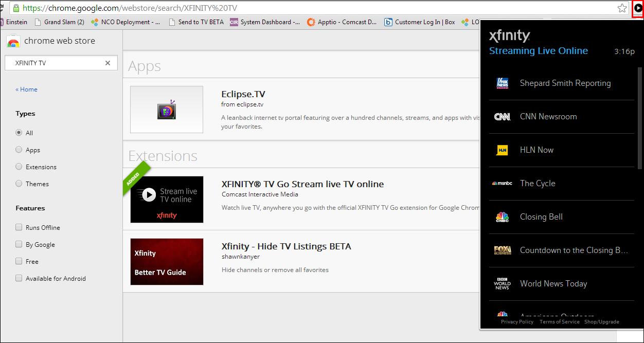Open the Fox News Shepard Smith Reporting stream
The width and height of the screenshot is (644, 343).
coord(562,83)
